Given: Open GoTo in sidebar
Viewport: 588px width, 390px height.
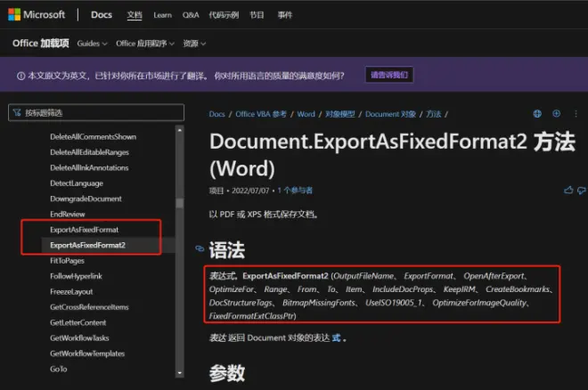Looking at the screenshot, I should tap(59, 369).
